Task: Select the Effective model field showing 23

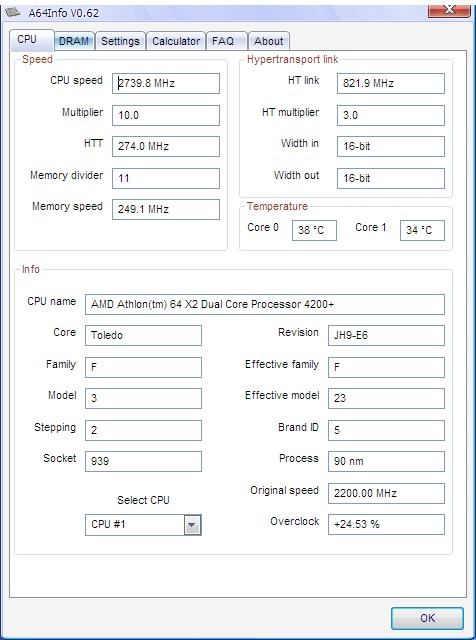Action: click(386, 398)
